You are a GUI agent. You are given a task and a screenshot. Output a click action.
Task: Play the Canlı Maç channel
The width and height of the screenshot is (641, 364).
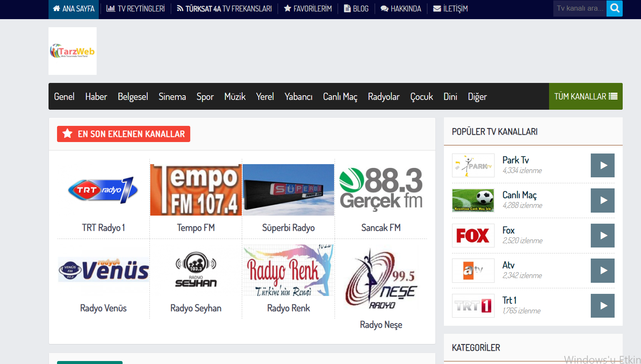click(x=603, y=200)
